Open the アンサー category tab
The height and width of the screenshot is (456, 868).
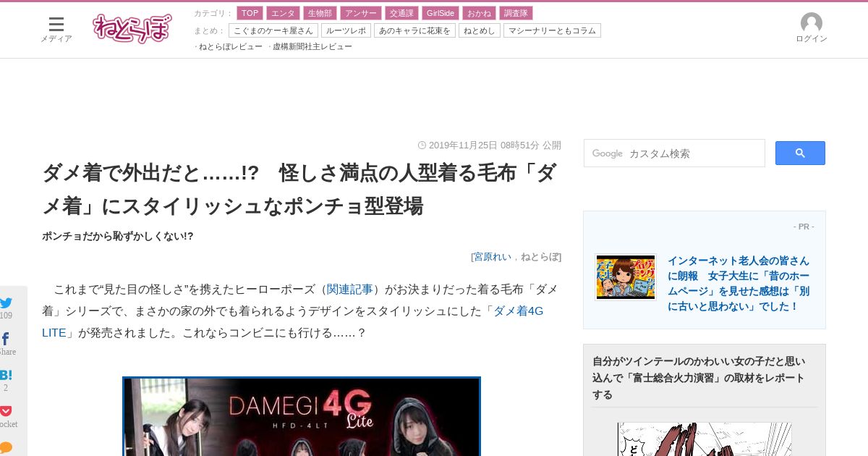[361, 13]
